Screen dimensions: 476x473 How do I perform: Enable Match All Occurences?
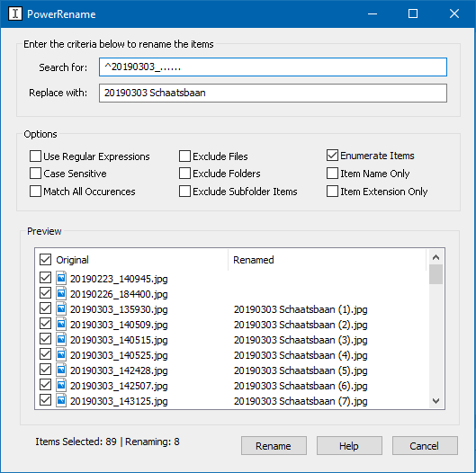[x=35, y=192]
